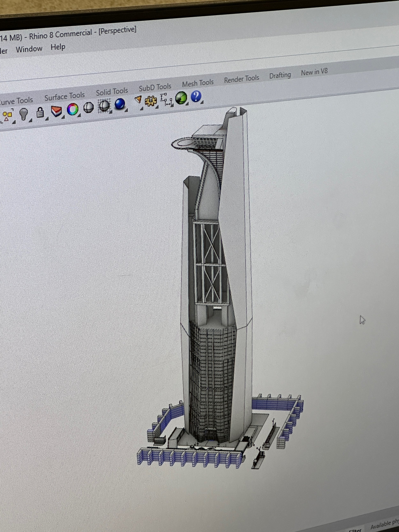Open the Window menu
This screenshot has width=399, height=532.
(x=29, y=49)
